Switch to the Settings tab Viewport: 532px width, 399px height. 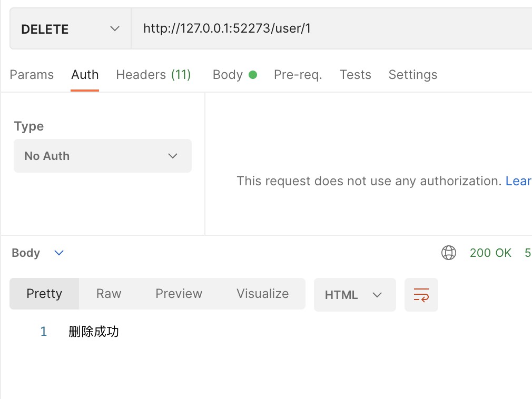pyautogui.click(x=412, y=75)
